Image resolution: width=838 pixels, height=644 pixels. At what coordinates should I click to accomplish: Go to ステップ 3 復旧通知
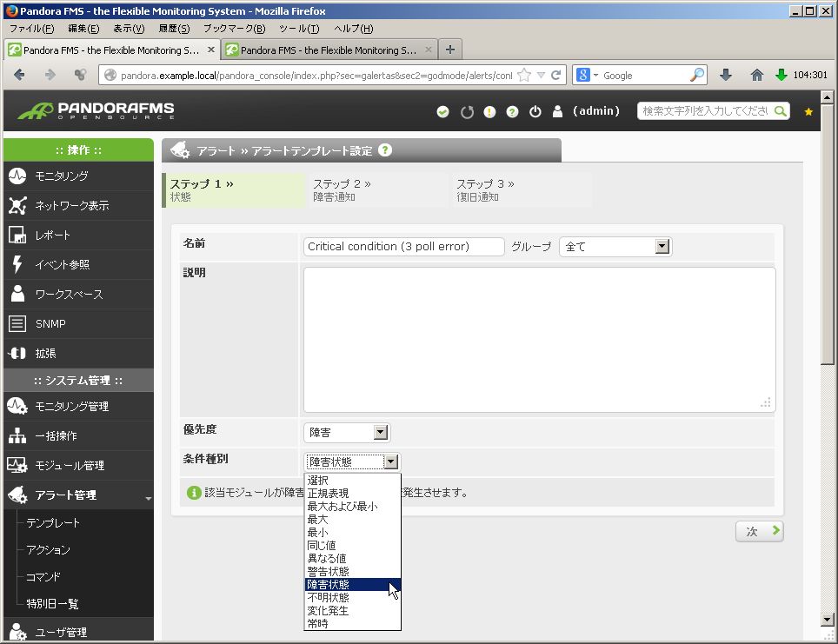click(521, 190)
